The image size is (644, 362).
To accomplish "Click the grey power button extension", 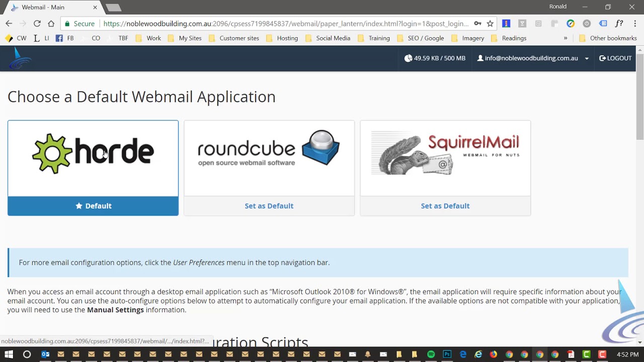I will (x=587, y=24).
